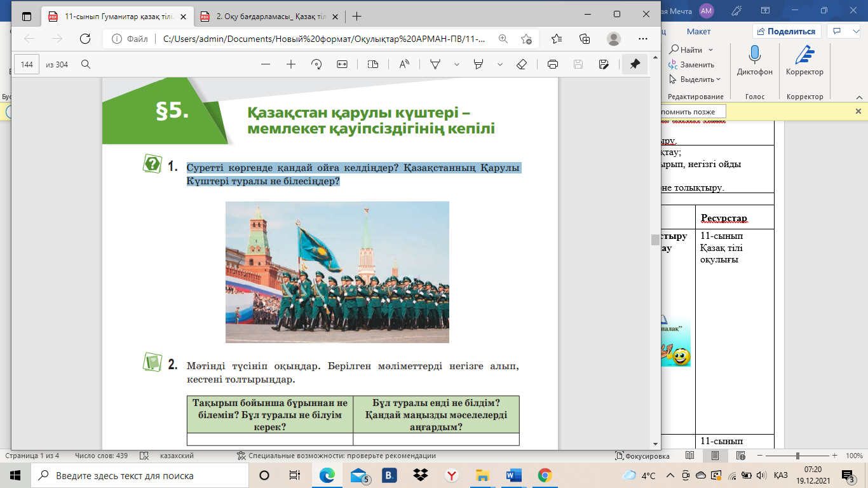This screenshot has width=868, height=488.
Task: Click the PDF search magnifier icon
Action: click(86, 64)
